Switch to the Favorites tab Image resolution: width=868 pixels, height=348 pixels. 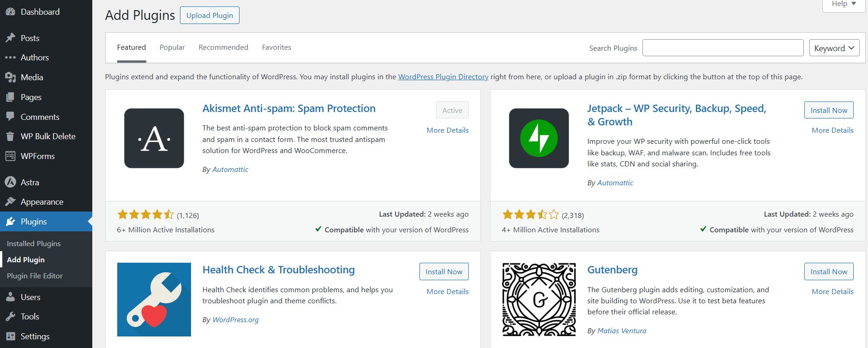276,47
